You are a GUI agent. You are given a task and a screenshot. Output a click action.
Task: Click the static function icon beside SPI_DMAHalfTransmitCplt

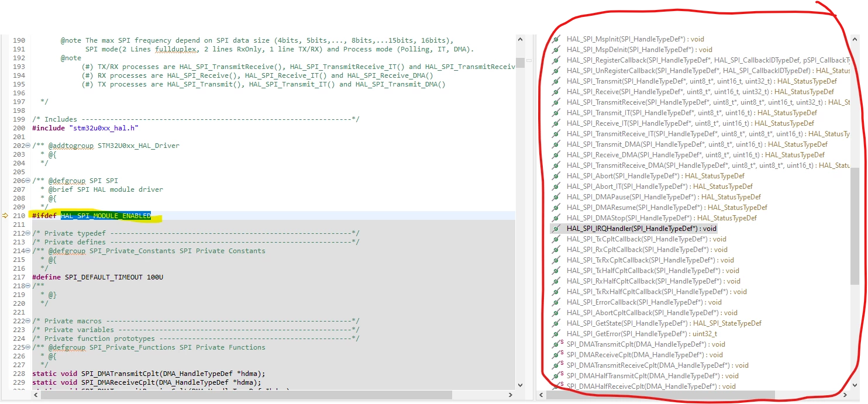tap(557, 376)
